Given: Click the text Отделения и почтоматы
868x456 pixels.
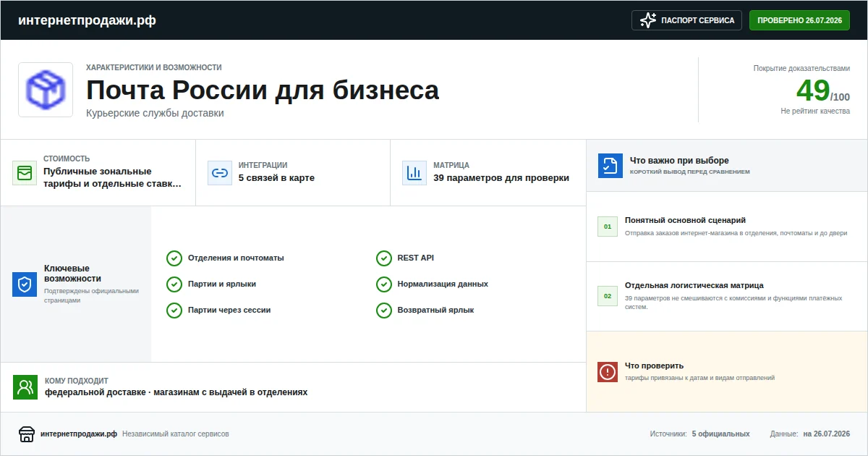Looking at the screenshot, I should pos(236,258).
